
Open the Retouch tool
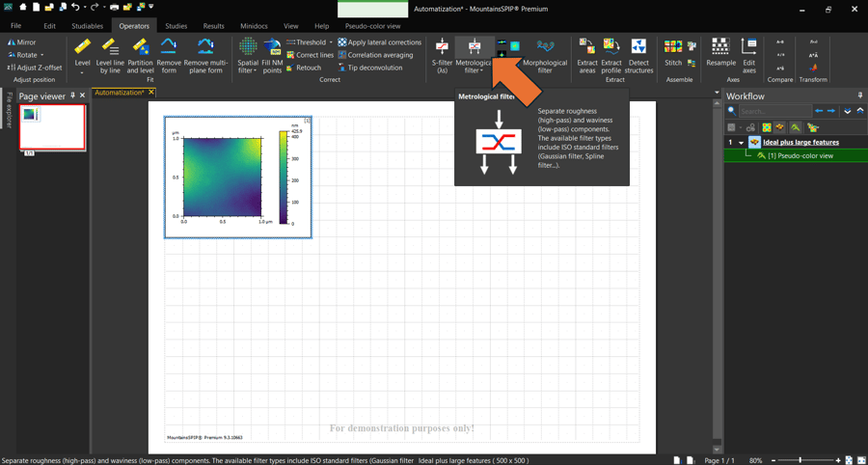click(304, 68)
